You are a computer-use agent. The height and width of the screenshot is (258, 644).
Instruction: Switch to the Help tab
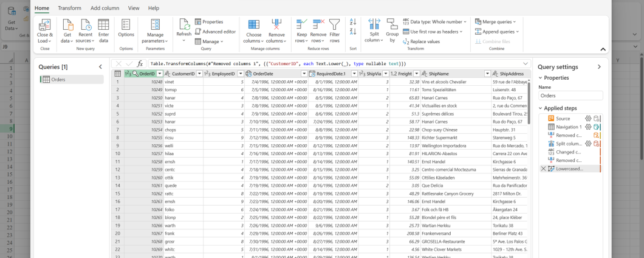point(154,8)
